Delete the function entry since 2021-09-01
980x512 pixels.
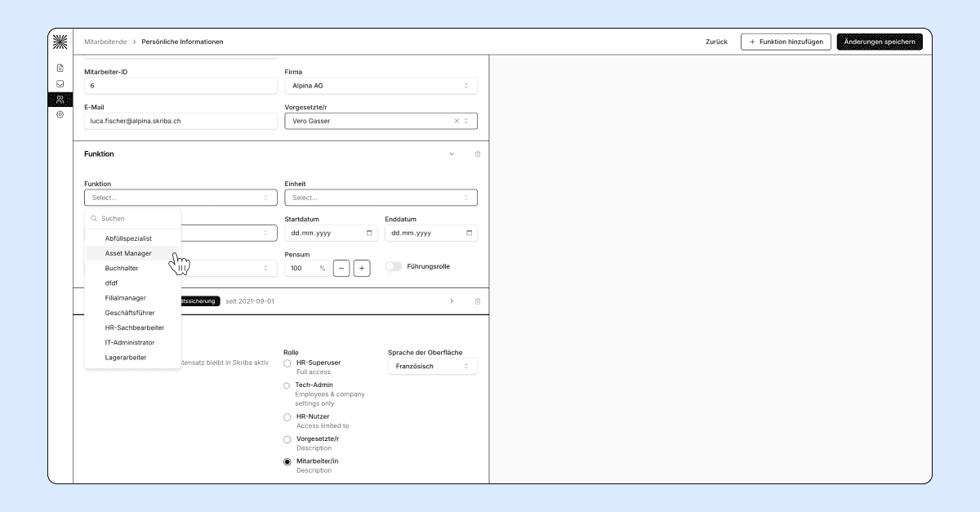point(478,301)
